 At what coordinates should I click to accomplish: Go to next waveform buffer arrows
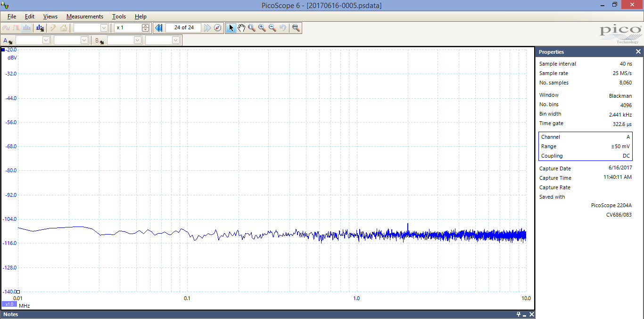[207, 28]
